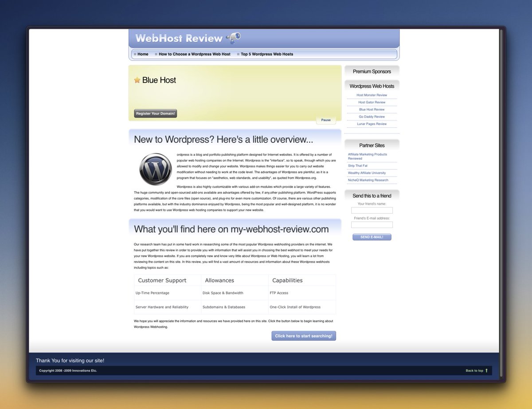Click the Copyright 2008-2009 Innovations Etc. text
Viewport: 532px width, 409px height.
68,370
